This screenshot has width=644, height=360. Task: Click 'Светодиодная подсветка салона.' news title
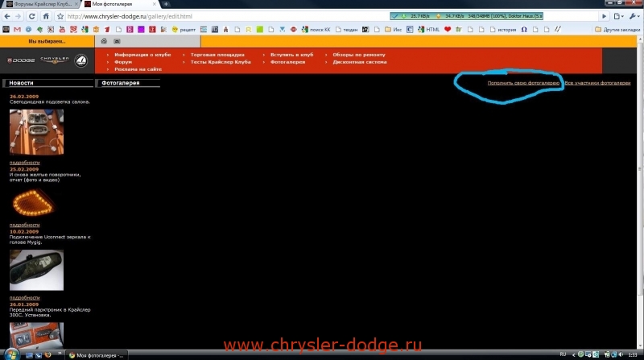[x=50, y=102]
